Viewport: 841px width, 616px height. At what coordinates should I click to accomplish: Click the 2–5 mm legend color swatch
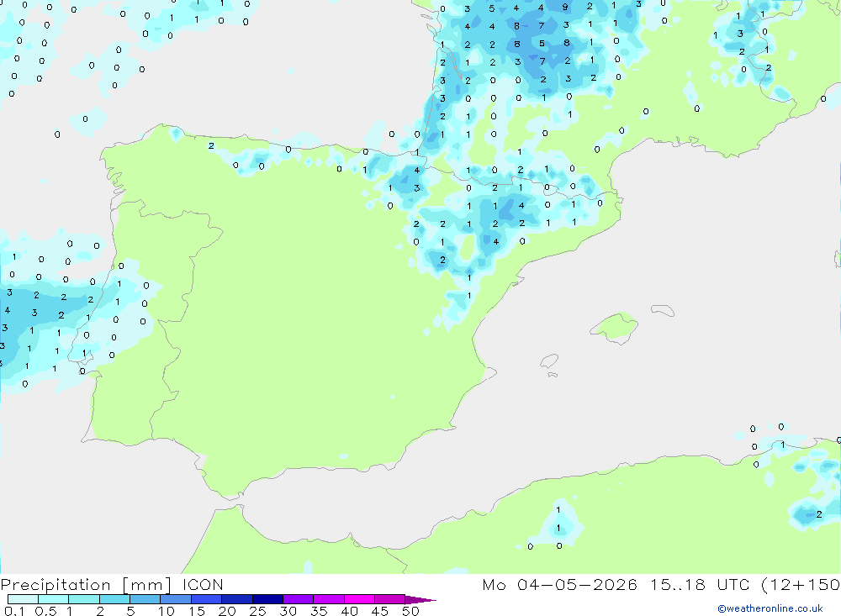pyautogui.click(x=114, y=599)
